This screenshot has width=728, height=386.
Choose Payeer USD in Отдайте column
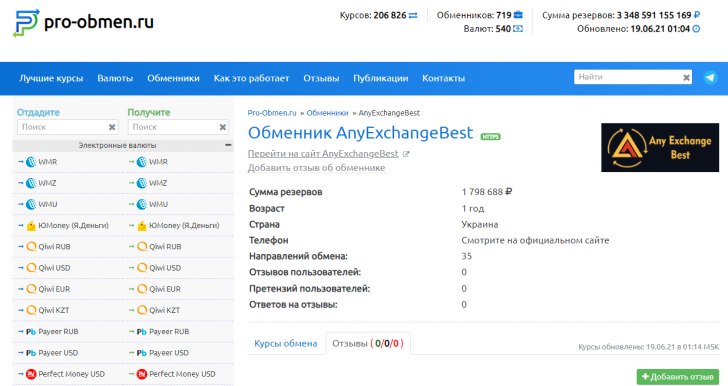pyautogui.click(x=58, y=353)
